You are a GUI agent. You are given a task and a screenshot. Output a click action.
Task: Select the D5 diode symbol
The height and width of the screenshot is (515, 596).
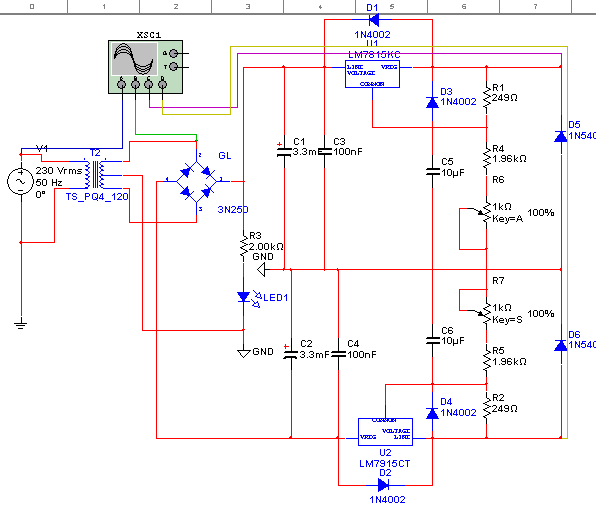coord(561,136)
